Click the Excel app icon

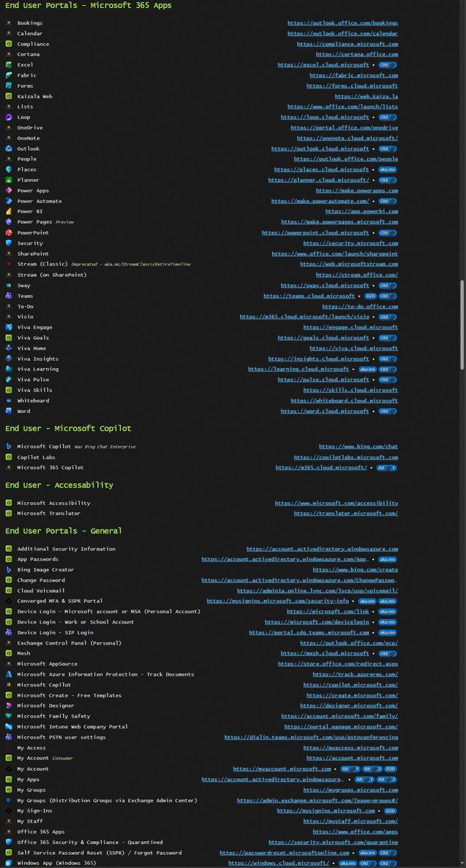[9, 65]
